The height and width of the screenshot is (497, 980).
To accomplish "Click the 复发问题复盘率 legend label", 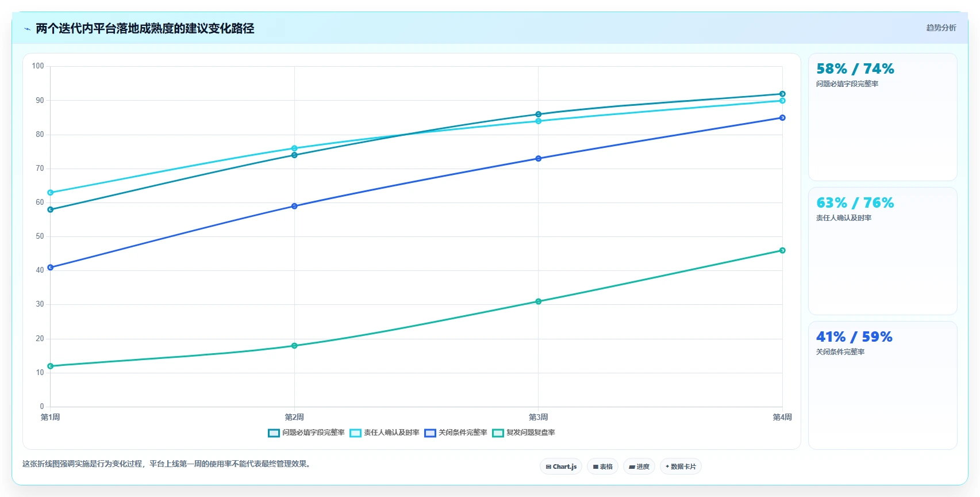I will [531, 433].
